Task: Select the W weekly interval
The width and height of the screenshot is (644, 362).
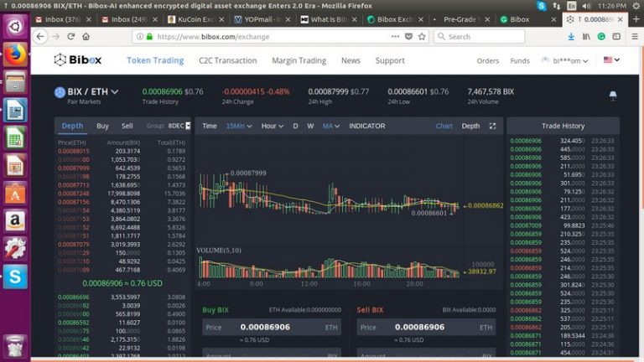Action: 310,126
